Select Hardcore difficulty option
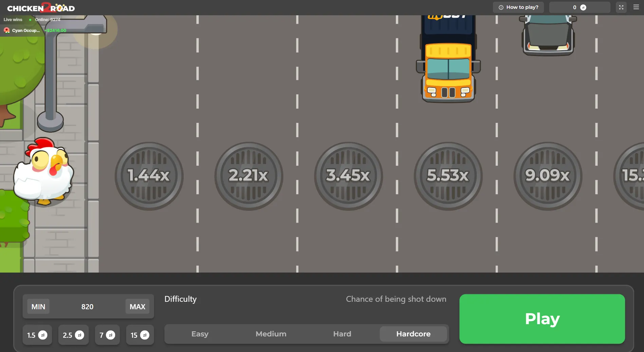 413,334
